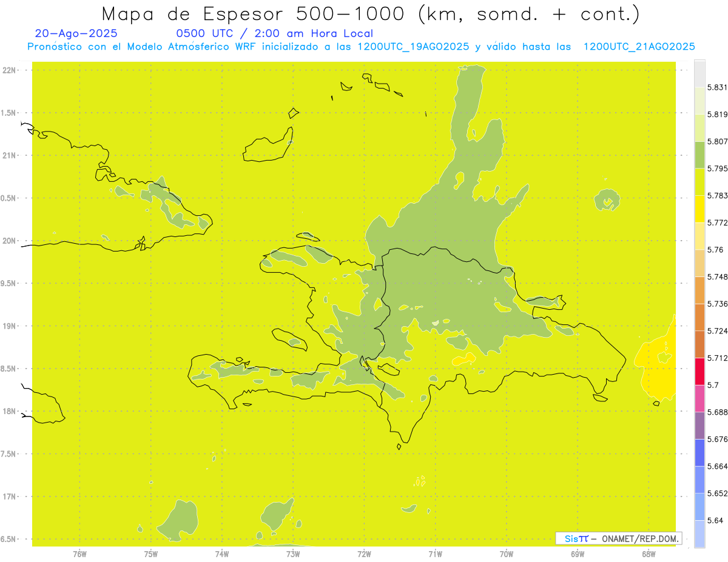
Task: Select the date label '20-Ago-2025'
Action: tap(76, 33)
